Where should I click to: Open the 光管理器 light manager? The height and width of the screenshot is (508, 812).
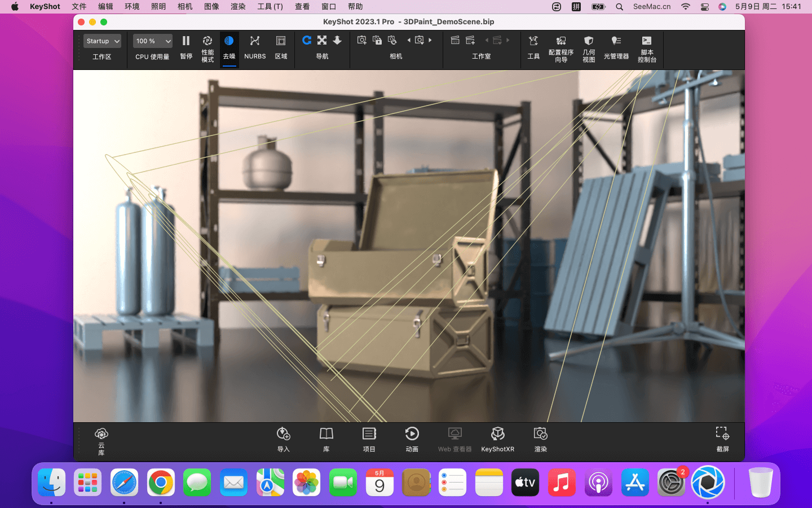point(616,46)
